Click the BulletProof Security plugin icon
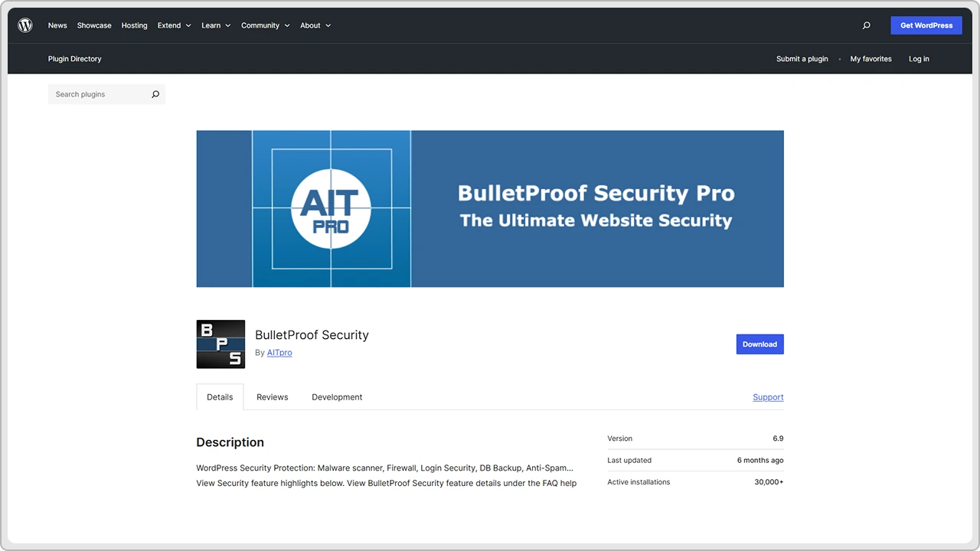The width and height of the screenshot is (980, 551). 220,344
